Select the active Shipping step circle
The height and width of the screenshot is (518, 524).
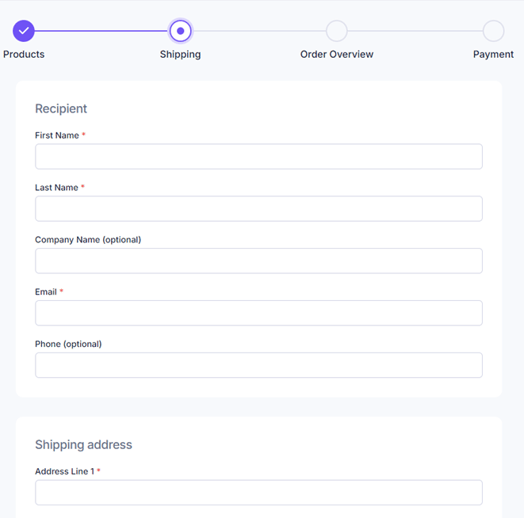(x=180, y=31)
